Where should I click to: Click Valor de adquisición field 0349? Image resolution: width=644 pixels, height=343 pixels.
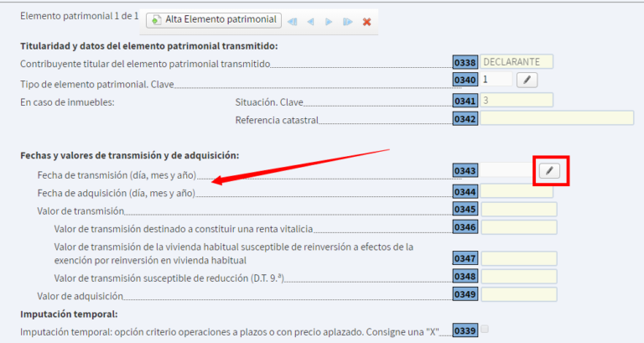[x=519, y=294]
